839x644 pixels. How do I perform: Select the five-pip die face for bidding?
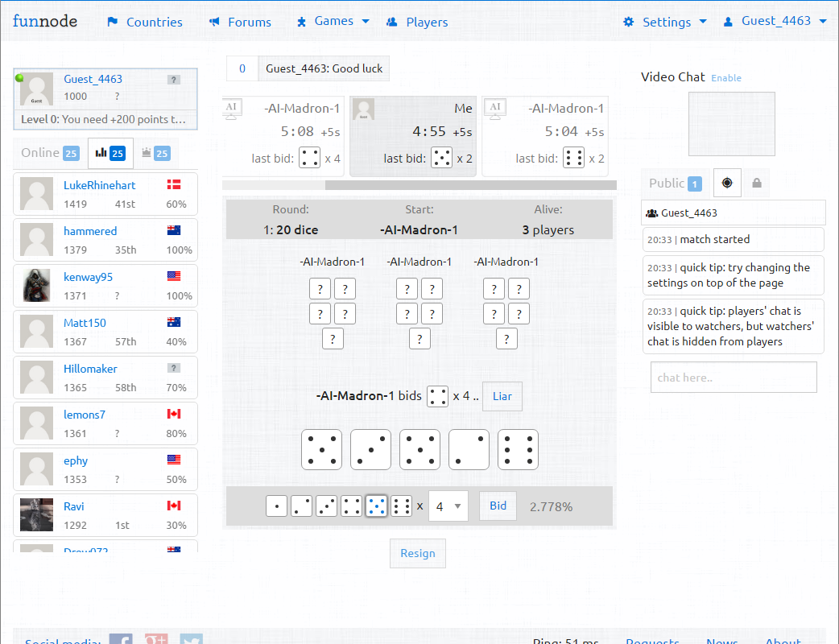376,506
